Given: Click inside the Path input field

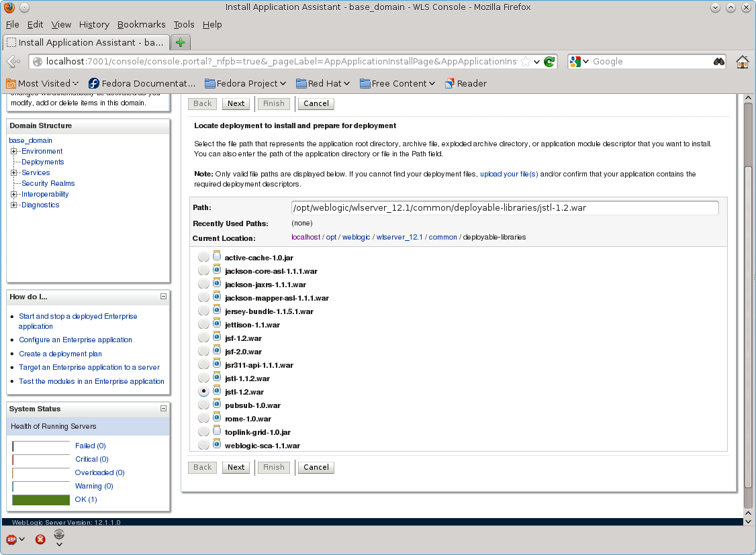Looking at the screenshot, I should 504,207.
